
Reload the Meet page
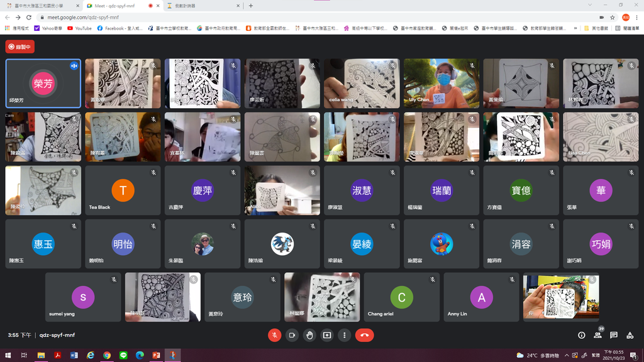29,17
